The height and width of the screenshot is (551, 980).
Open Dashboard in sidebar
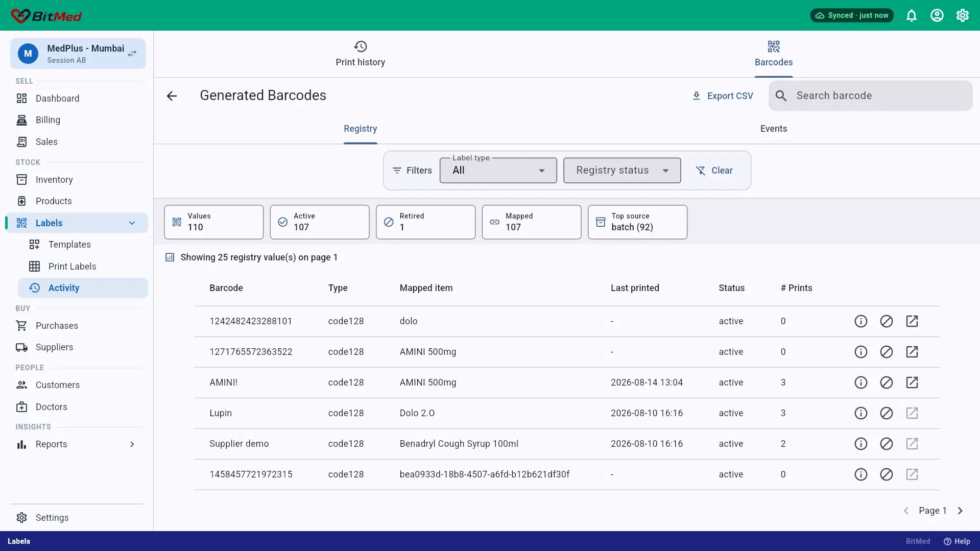click(77, 99)
